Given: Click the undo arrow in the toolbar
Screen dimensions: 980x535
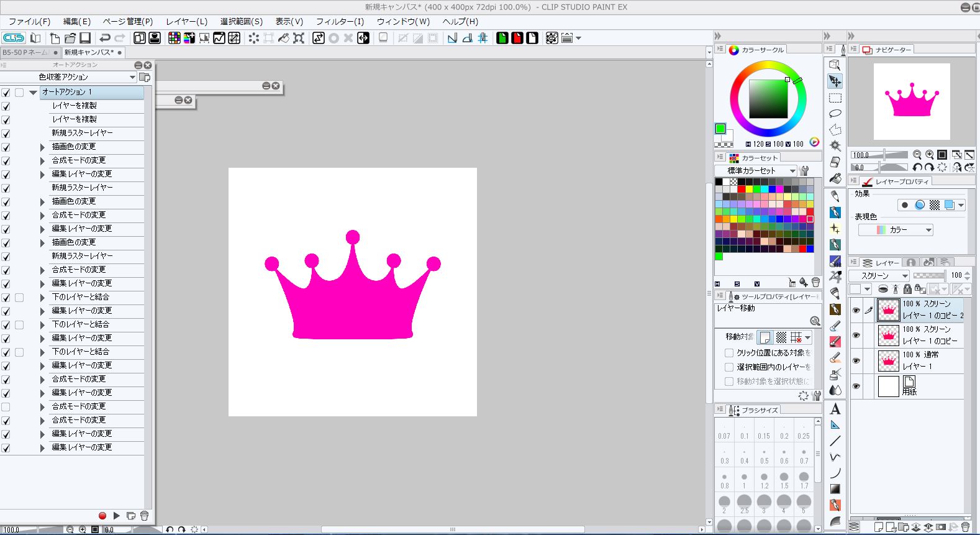Looking at the screenshot, I should [x=105, y=39].
